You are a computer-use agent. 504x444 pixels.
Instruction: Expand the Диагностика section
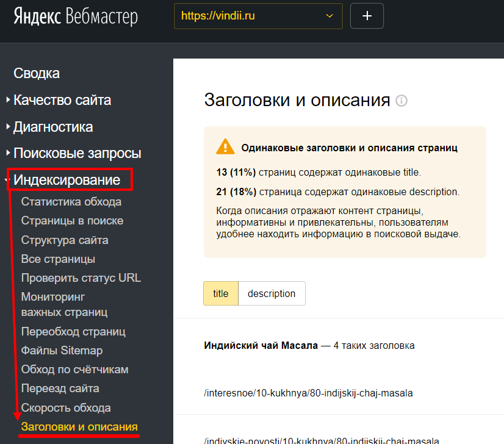(x=53, y=127)
